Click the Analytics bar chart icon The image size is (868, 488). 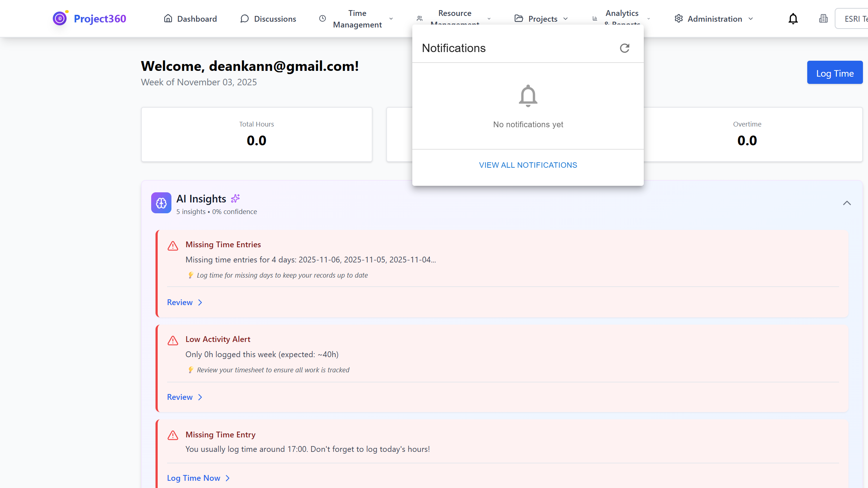pos(595,18)
